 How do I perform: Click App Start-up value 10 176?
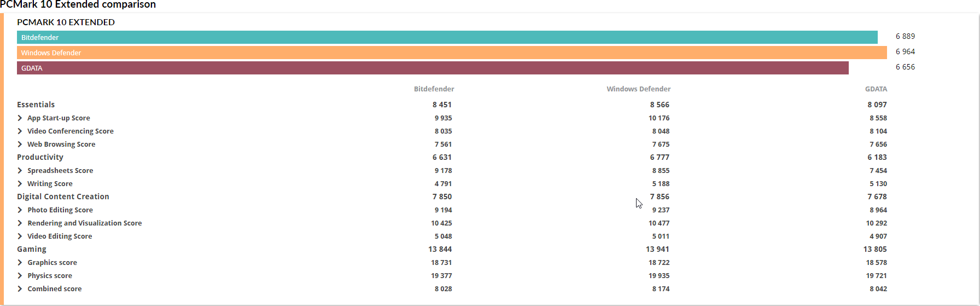[x=659, y=118]
